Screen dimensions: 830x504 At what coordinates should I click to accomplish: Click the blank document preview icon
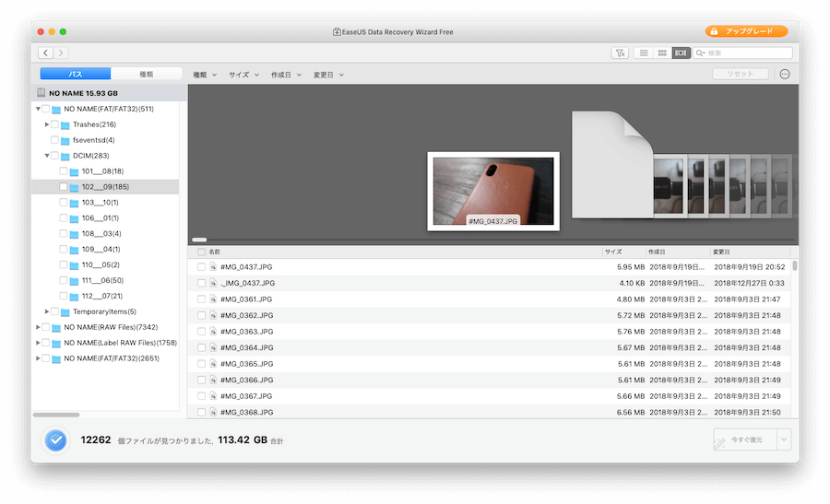(612, 165)
